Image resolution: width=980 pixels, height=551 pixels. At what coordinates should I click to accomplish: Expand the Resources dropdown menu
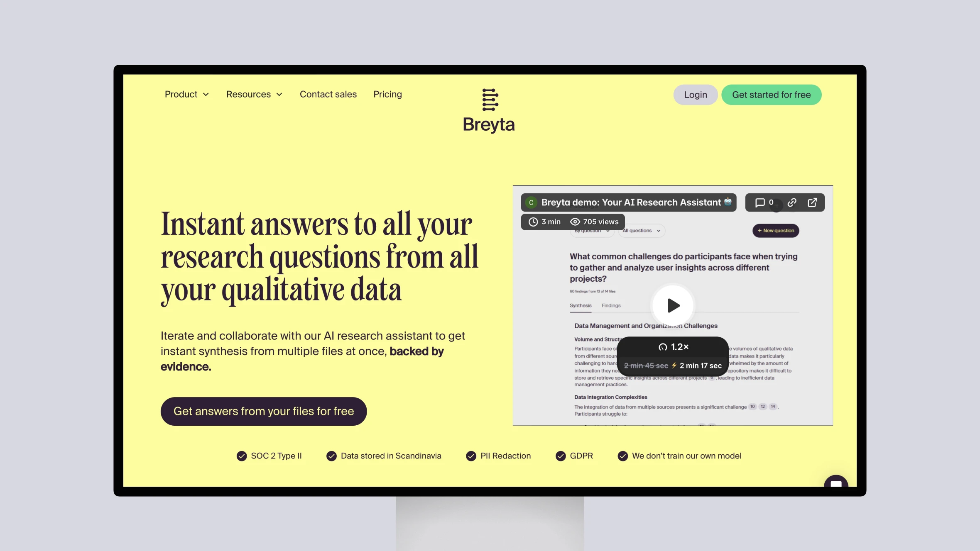[254, 93]
